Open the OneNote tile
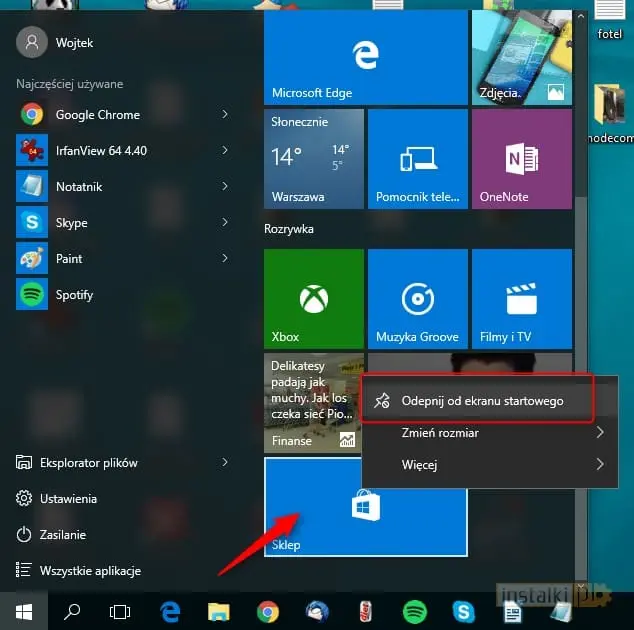The height and width of the screenshot is (630, 634). click(521, 160)
